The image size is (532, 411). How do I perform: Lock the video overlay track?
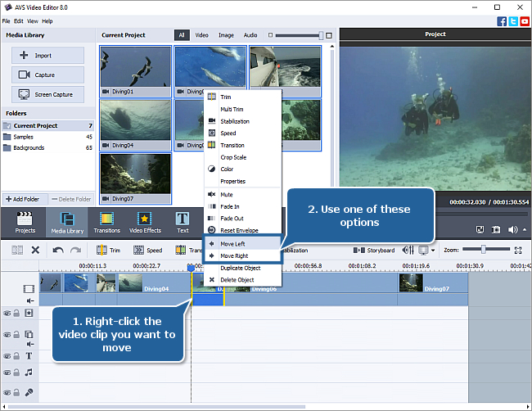(x=16, y=334)
